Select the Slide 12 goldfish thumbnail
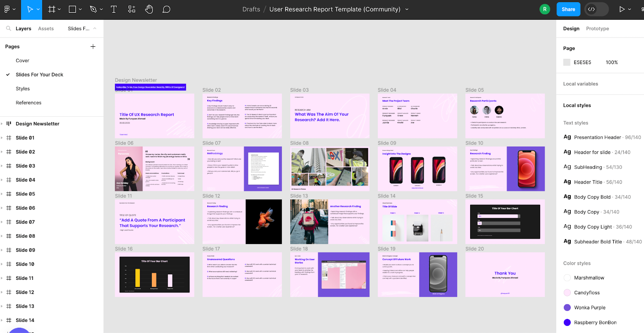The height and width of the screenshot is (333, 644). 264,221
